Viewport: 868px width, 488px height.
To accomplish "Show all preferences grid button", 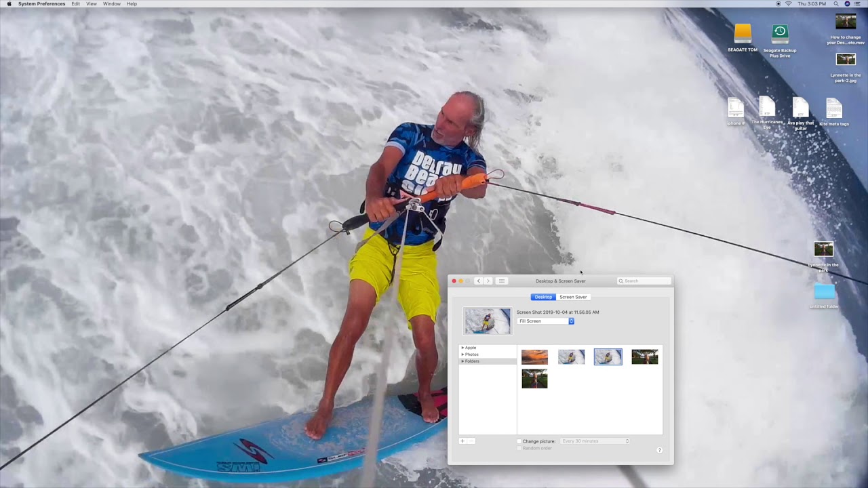I will click(502, 281).
